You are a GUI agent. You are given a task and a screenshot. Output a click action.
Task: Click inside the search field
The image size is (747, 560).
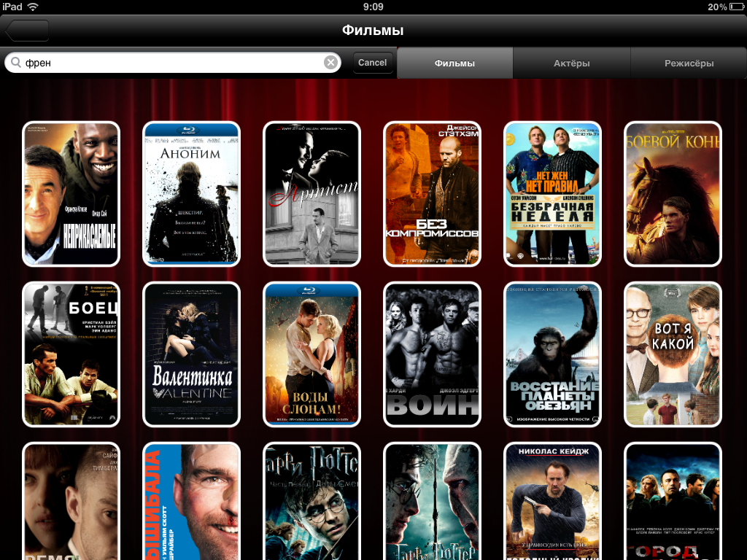[x=172, y=63]
